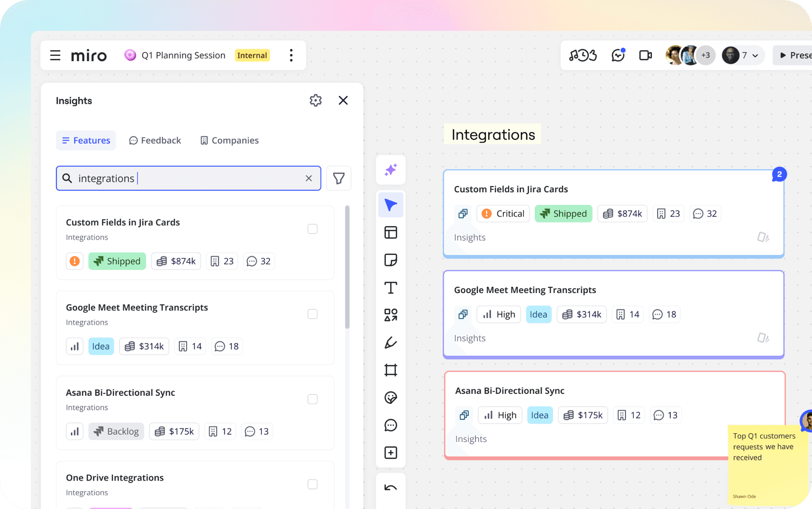Click the $314k revenue chip in list
This screenshot has width=812, height=509.
click(144, 347)
